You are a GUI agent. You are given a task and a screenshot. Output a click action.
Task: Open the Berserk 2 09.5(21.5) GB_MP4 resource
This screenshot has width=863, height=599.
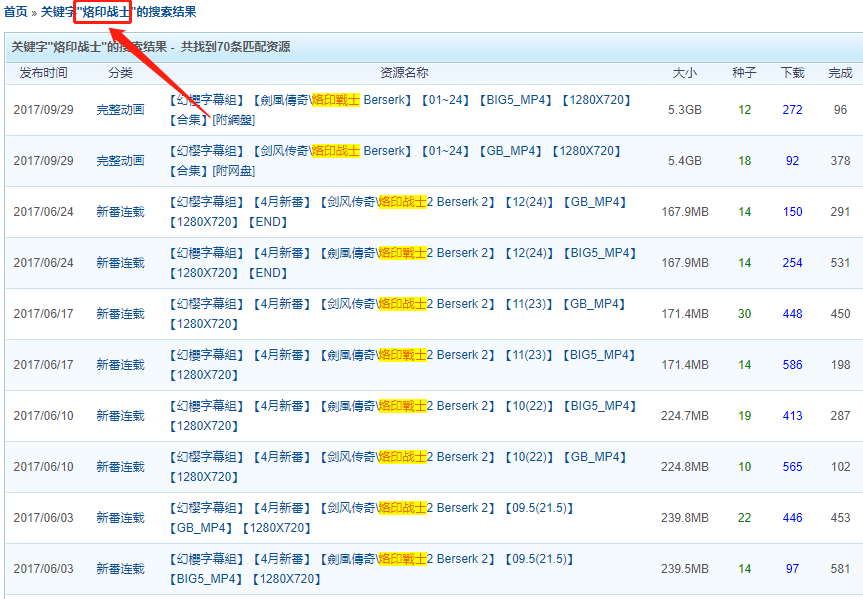[372, 518]
